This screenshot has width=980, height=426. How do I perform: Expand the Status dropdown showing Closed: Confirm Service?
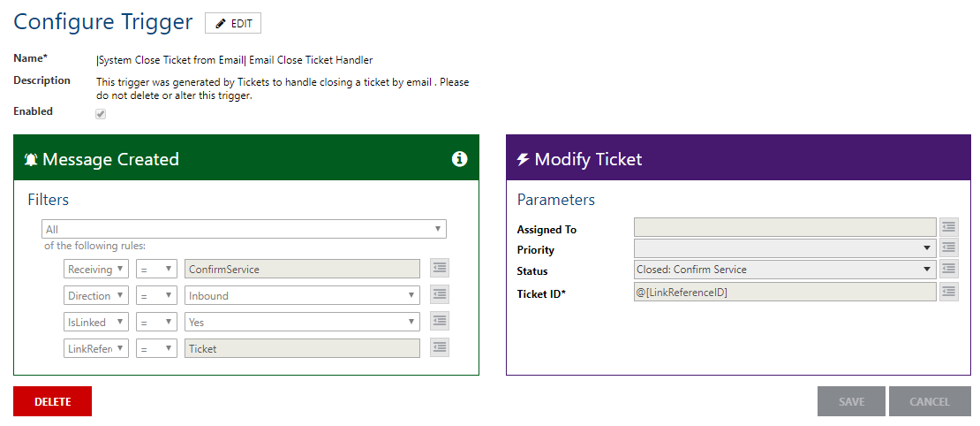785,270
